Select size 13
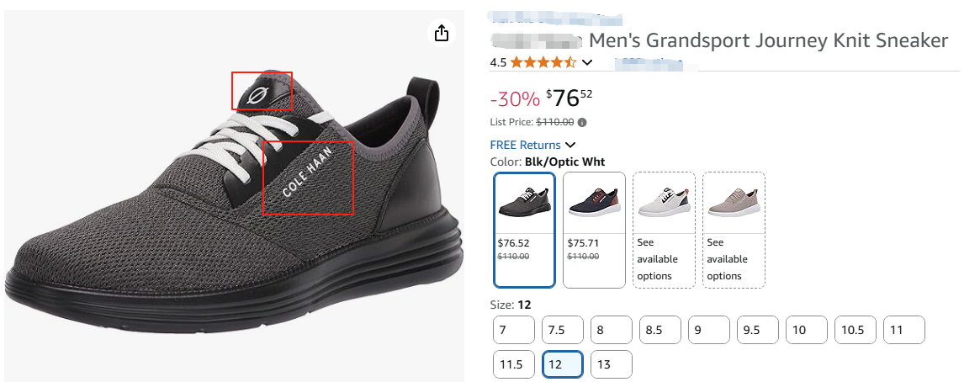Viewport: 980px width, 382px height. [611, 364]
